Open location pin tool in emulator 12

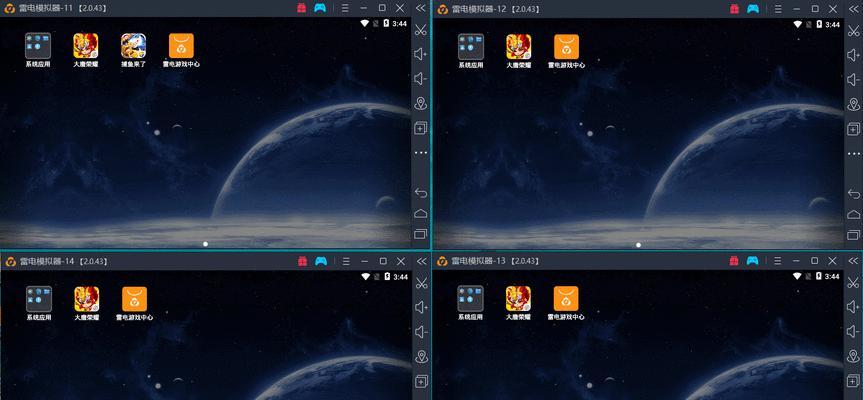pyautogui.click(x=854, y=105)
